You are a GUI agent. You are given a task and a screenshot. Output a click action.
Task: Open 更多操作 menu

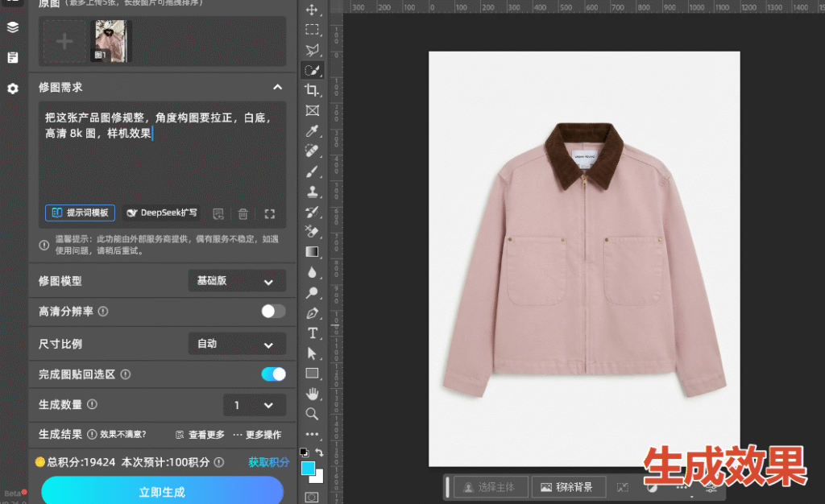click(x=257, y=435)
